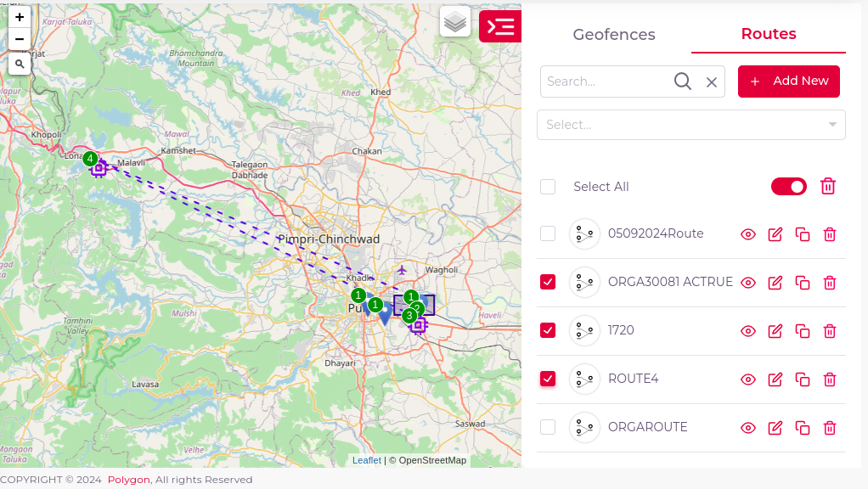This screenshot has width=868, height=489.
Task: Delete the 05092024Route route
Action: pos(829,234)
